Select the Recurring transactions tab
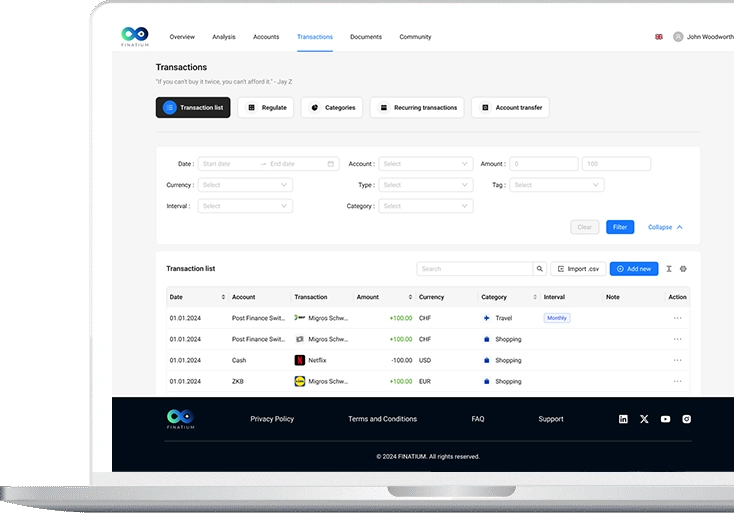Screen dimensions: 734x513 417,108
